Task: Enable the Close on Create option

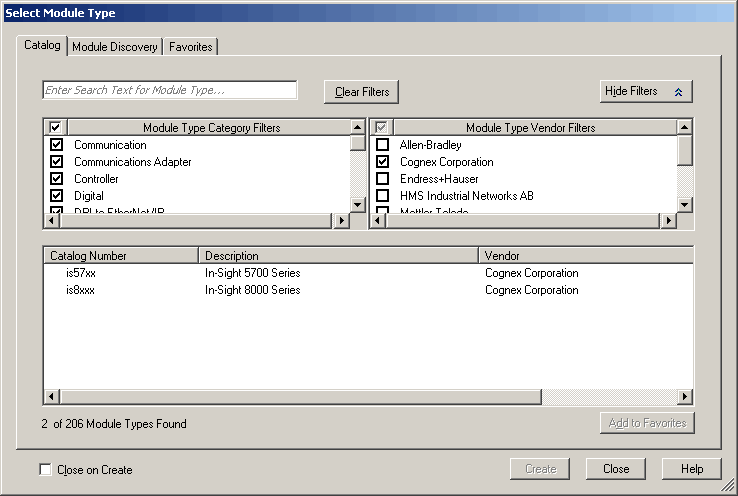Action: (x=46, y=470)
